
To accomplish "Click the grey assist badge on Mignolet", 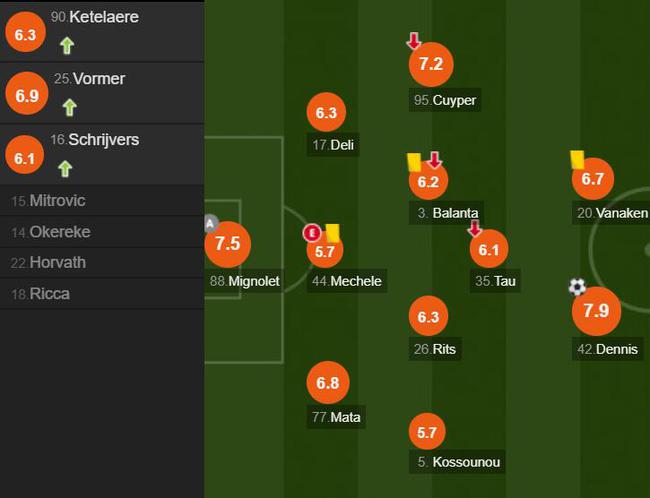I will [211, 224].
